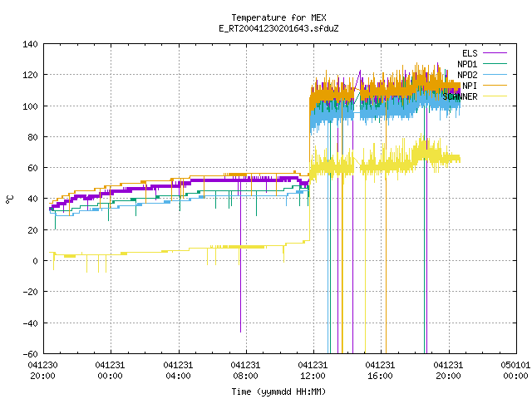Click the x-axis label 041231 08:00
This screenshot has width=532, height=399.
click(x=245, y=371)
